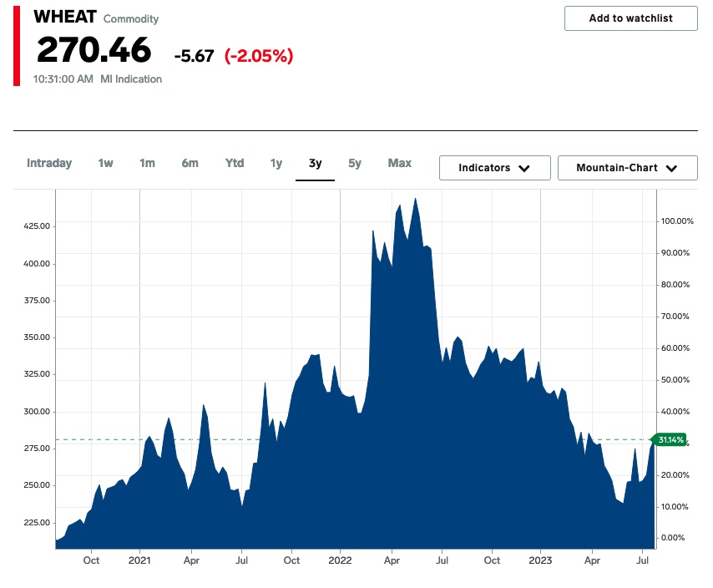Click the -5.67 change value
713x588 pixels.
pos(195,57)
